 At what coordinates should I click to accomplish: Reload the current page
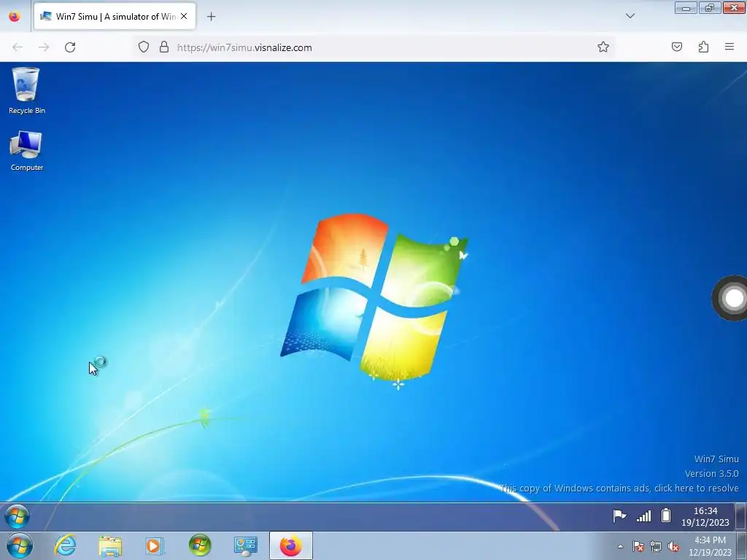(70, 47)
